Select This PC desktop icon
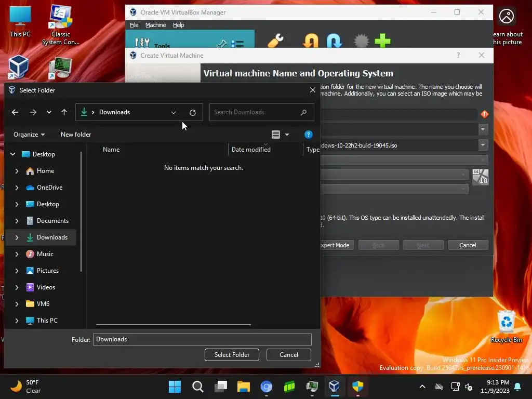 (20, 21)
